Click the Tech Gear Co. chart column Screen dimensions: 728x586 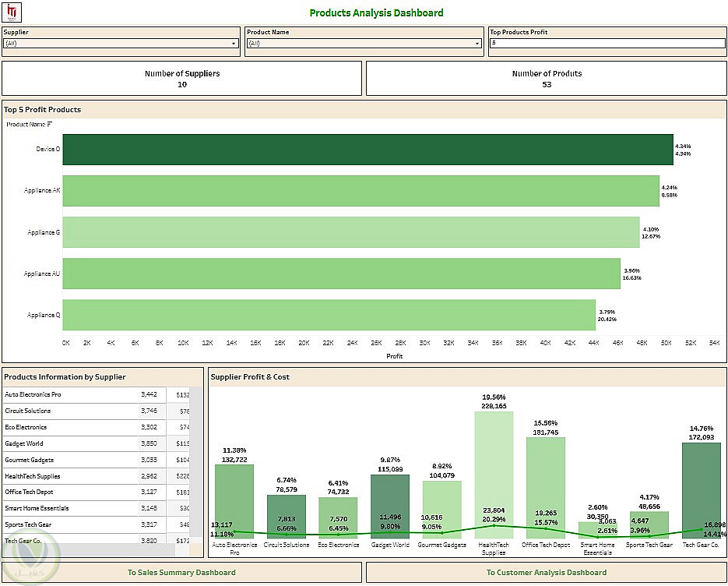(x=701, y=490)
